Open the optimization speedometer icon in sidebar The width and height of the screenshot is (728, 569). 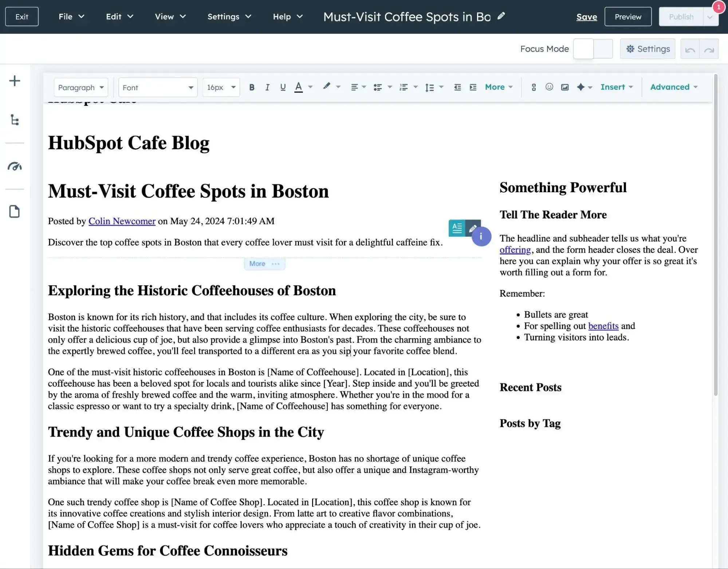pos(15,166)
